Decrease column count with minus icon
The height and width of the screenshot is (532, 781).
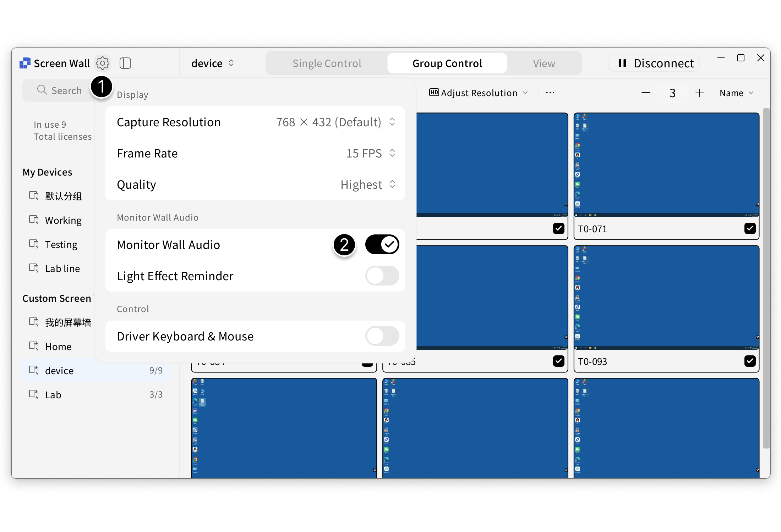pos(646,93)
